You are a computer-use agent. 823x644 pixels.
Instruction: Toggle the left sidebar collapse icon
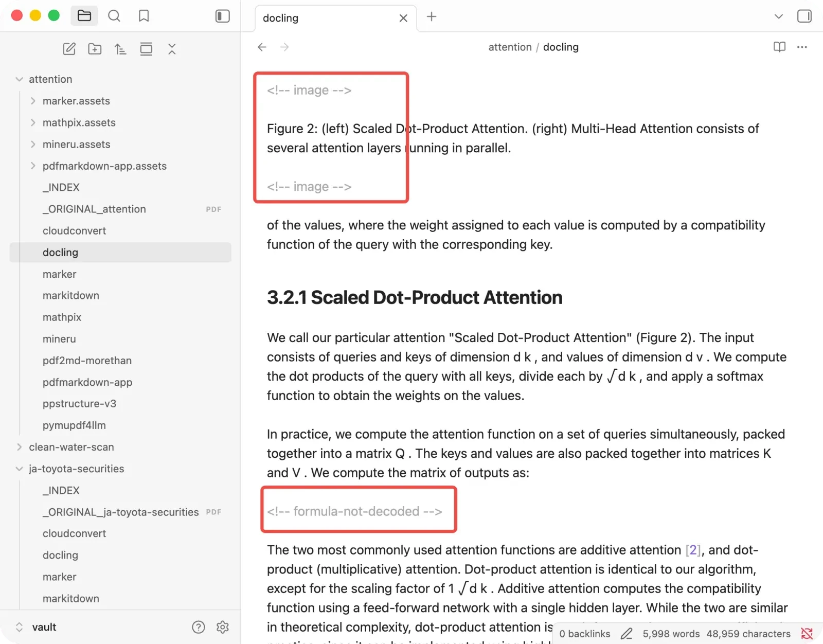click(222, 16)
